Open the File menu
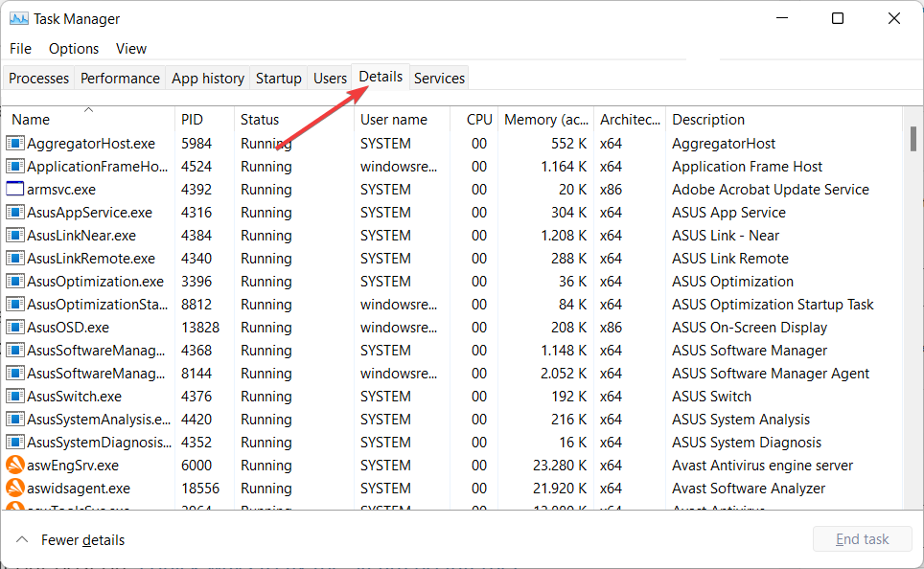Image resolution: width=924 pixels, height=569 pixels. (x=21, y=48)
